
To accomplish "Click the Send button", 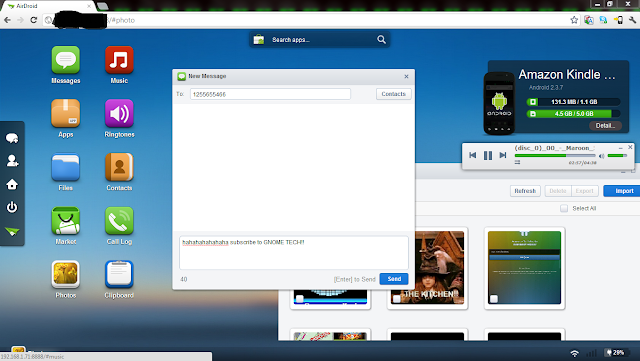I will (394, 279).
